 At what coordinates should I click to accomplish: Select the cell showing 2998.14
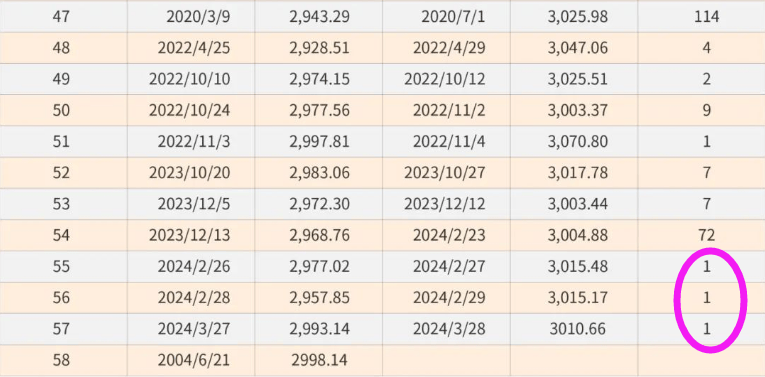pos(319,360)
